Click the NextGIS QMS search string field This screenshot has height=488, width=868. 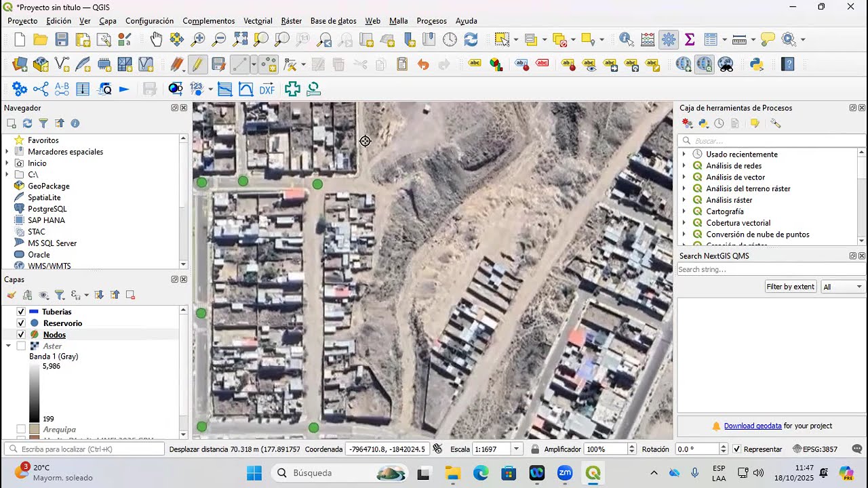point(771,270)
